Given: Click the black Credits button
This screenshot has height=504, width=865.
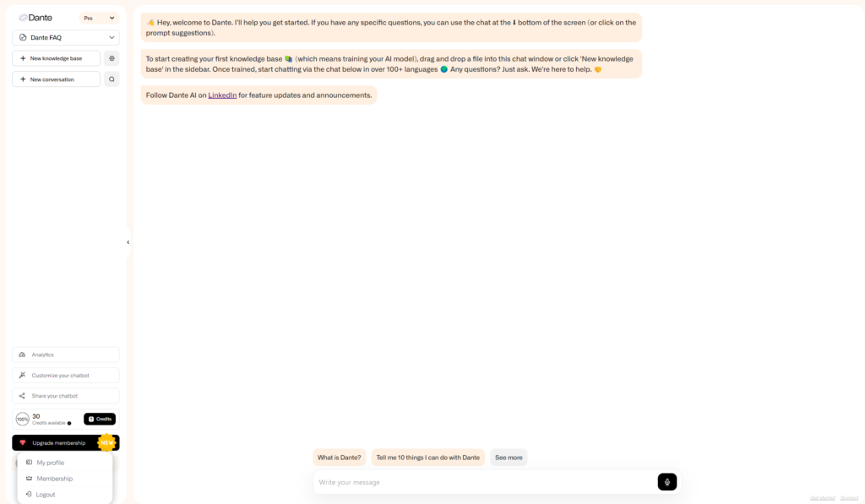Looking at the screenshot, I should [x=100, y=419].
